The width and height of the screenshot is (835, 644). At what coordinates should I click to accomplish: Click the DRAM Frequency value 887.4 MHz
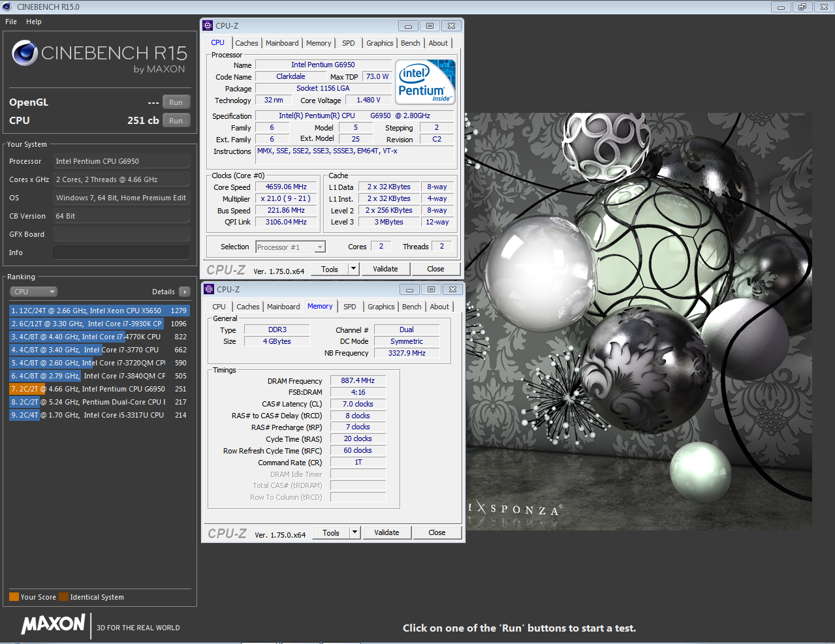(x=358, y=380)
